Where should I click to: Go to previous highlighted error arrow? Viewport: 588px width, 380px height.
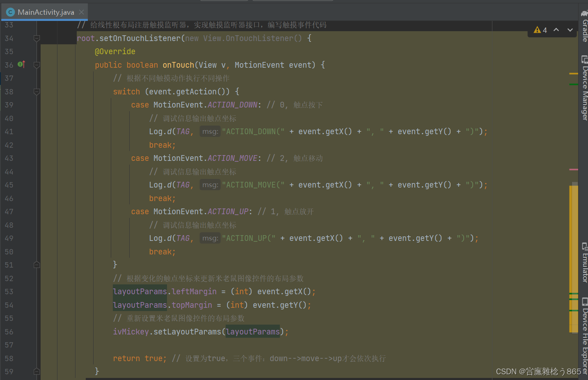[x=556, y=30]
